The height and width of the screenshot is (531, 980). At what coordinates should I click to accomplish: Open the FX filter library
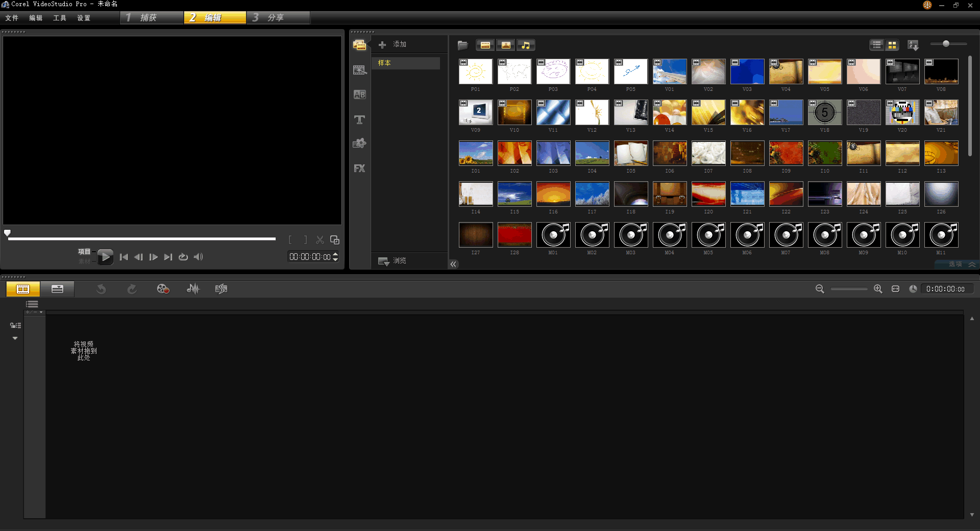[x=359, y=168]
